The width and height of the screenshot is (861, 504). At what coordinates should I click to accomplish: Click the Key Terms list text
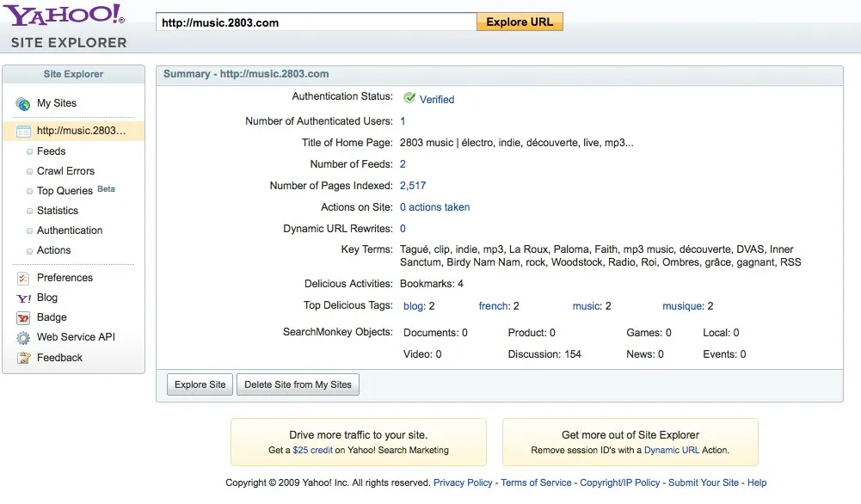[600, 255]
